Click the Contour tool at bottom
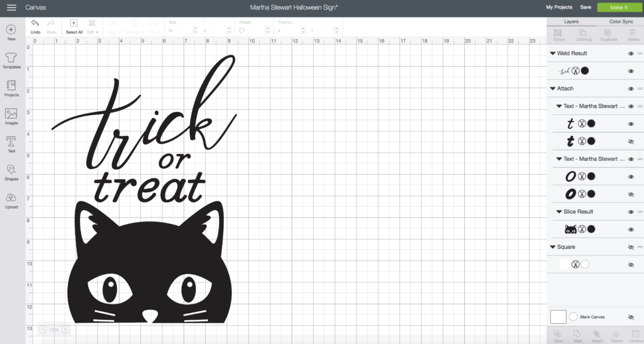Image resolution: width=644 pixels, height=344 pixels. (635, 336)
